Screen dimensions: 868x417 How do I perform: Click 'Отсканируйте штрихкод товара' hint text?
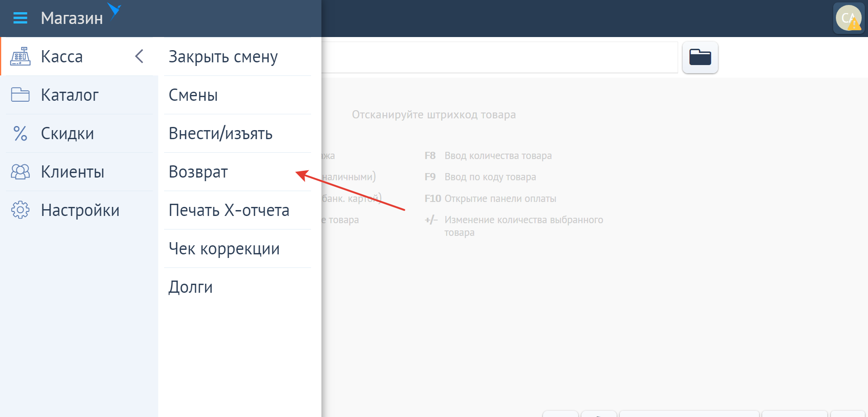point(434,115)
